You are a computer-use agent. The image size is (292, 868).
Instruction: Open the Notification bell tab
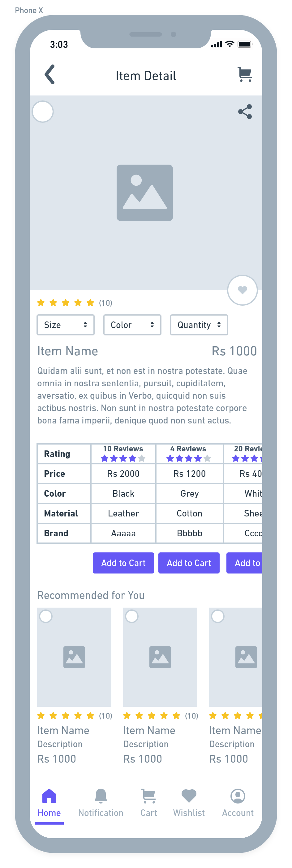(x=101, y=803)
